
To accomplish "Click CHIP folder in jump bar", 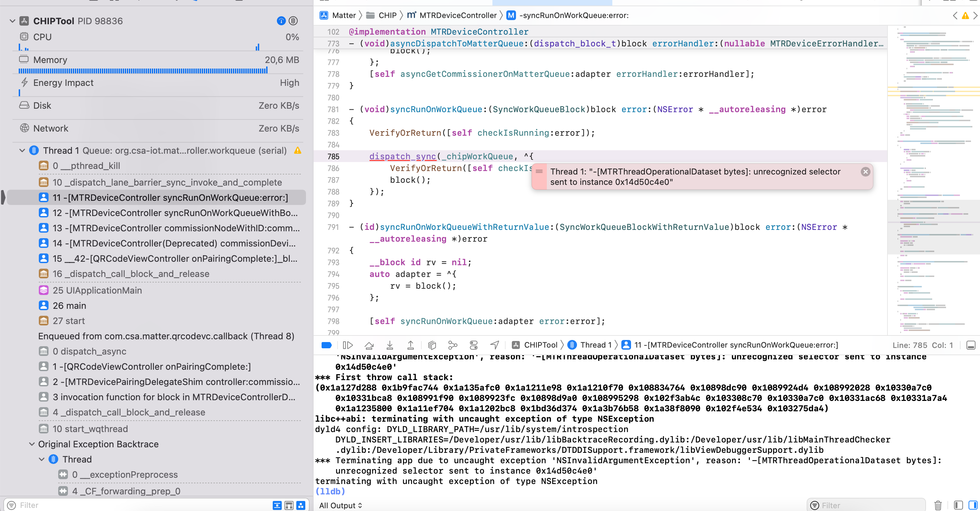I will click(x=381, y=15).
